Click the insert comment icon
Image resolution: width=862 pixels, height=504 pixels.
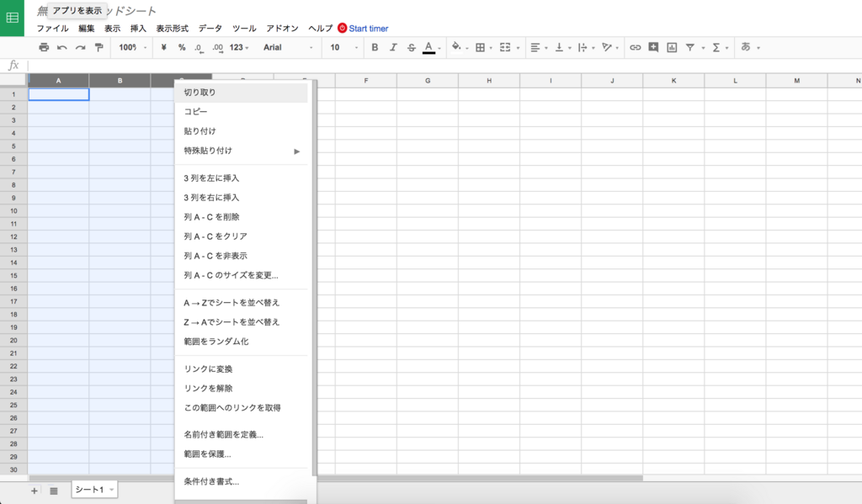tap(653, 47)
